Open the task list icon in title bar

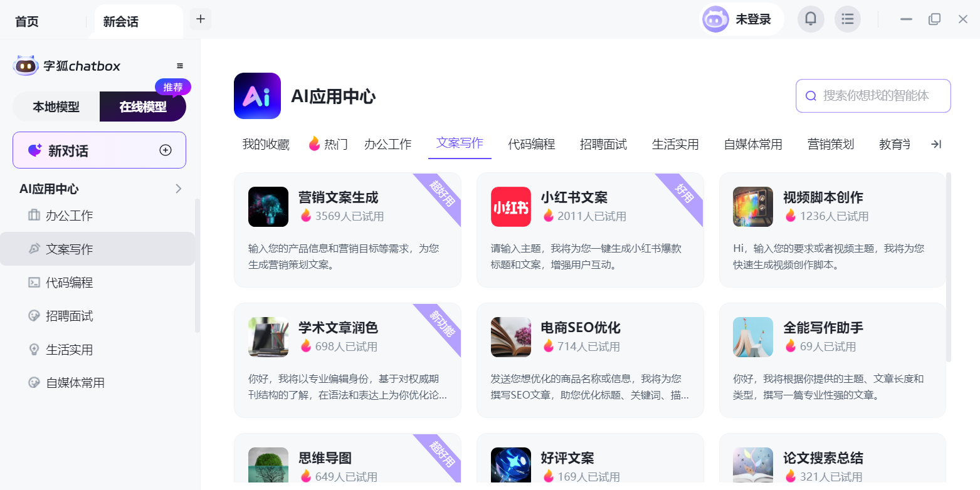pyautogui.click(x=848, y=19)
